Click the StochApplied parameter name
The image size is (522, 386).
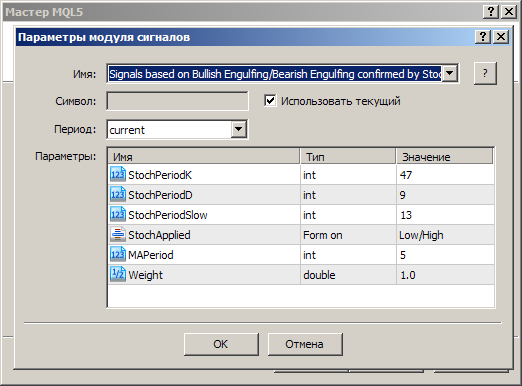(159, 235)
